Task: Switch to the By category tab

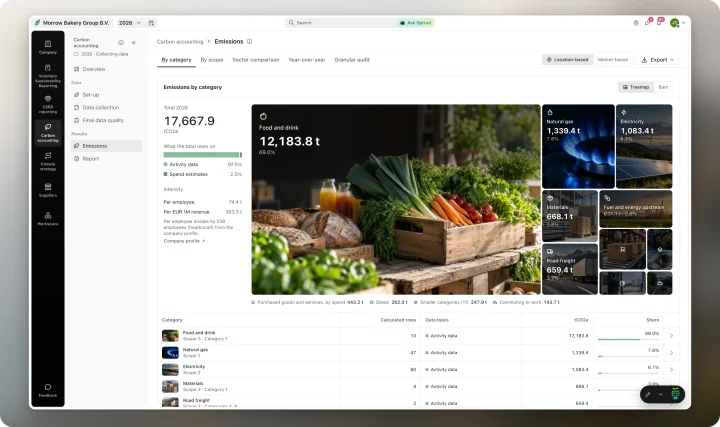Action: click(x=176, y=60)
